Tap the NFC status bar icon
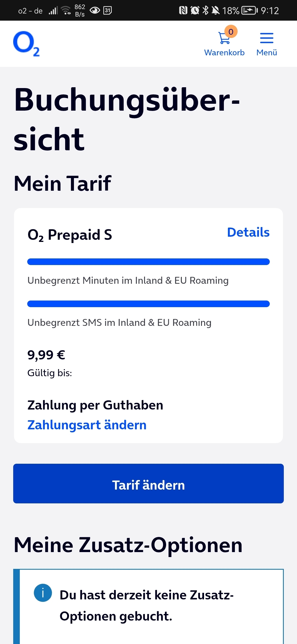The width and height of the screenshot is (297, 644). pyautogui.click(x=183, y=10)
